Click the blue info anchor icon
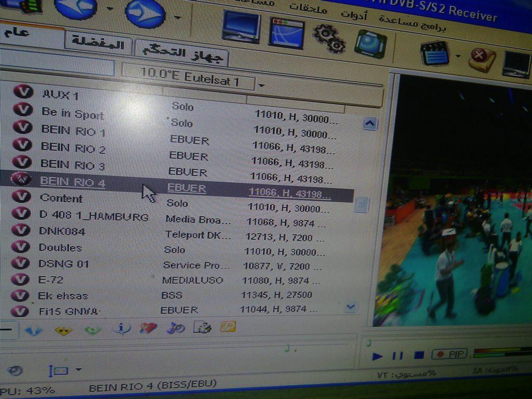This screenshot has width=532, height=399. tap(122, 329)
